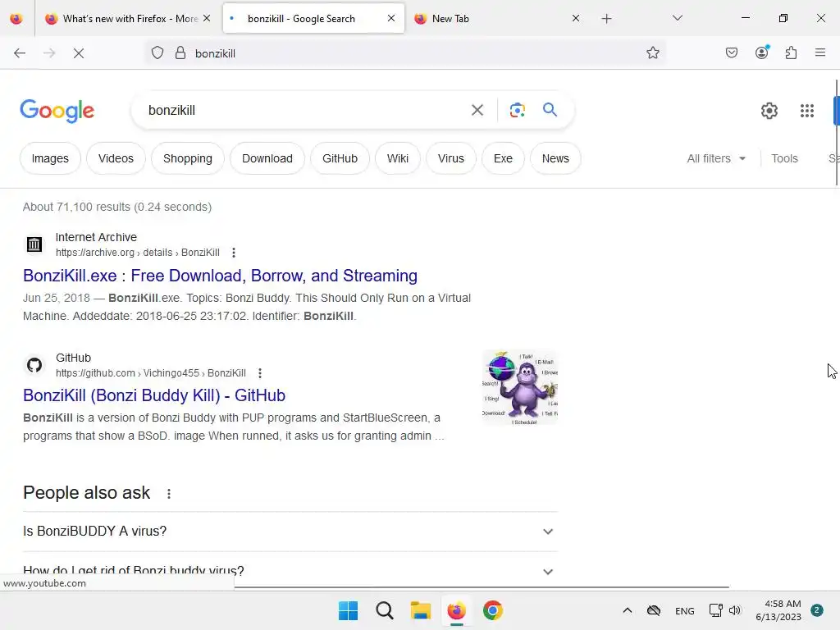Click the OneDrive cloud tray icon
840x630 pixels.
pos(654,610)
